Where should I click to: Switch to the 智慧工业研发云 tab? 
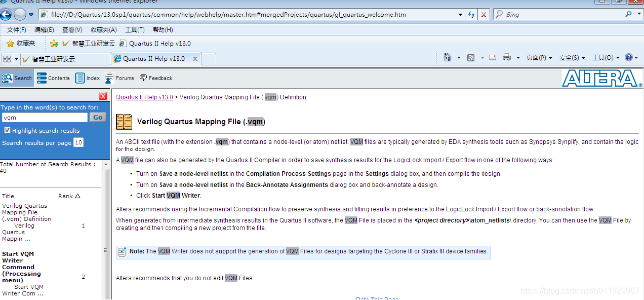point(66,59)
